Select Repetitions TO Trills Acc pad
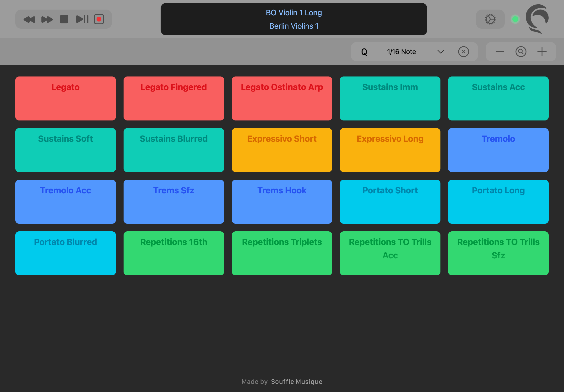 [390, 253]
